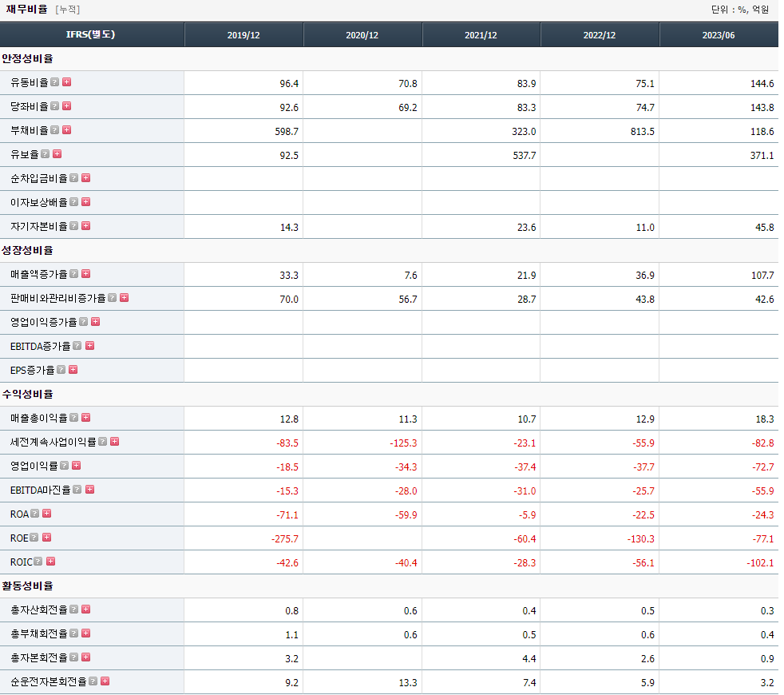Open help icon beside 총자본회전율
The width and height of the screenshot is (784, 695).
click(74, 657)
